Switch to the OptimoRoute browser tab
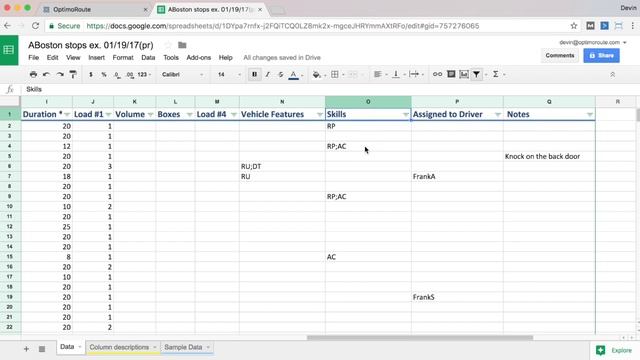This screenshot has width=640, height=360. tap(95, 9)
